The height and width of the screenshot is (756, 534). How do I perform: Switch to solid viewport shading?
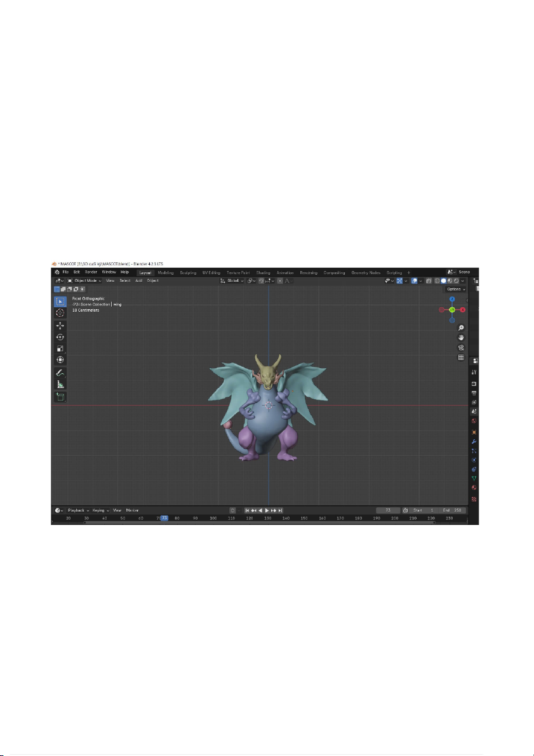[x=443, y=281]
